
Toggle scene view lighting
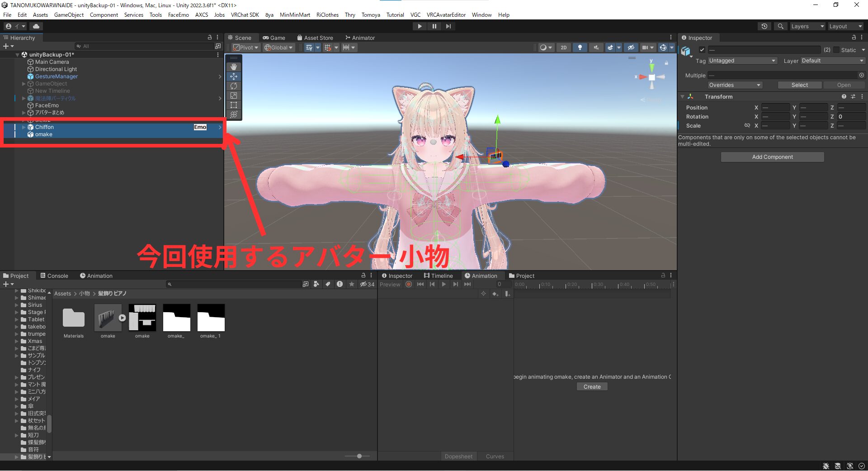[580, 48]
